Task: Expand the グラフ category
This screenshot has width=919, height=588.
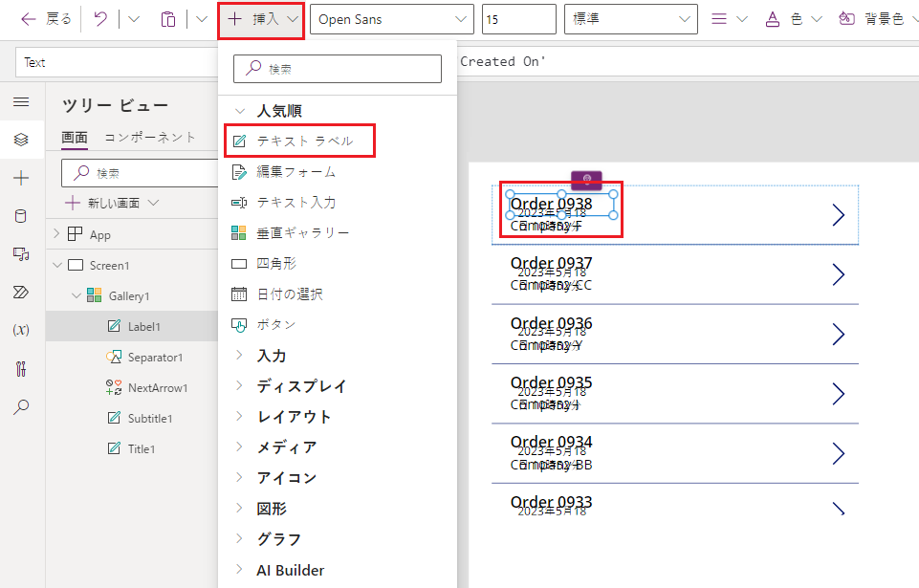Action: click(239, 537)
